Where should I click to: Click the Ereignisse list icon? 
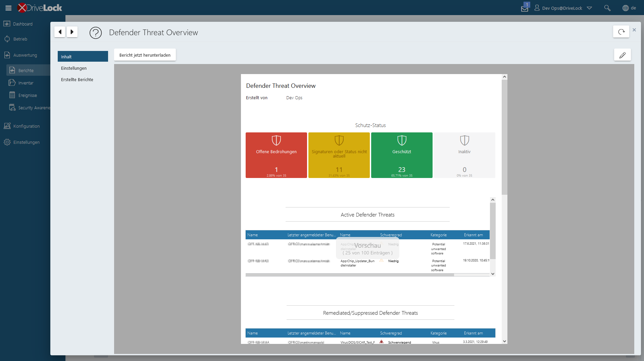(x=12, y=95)
